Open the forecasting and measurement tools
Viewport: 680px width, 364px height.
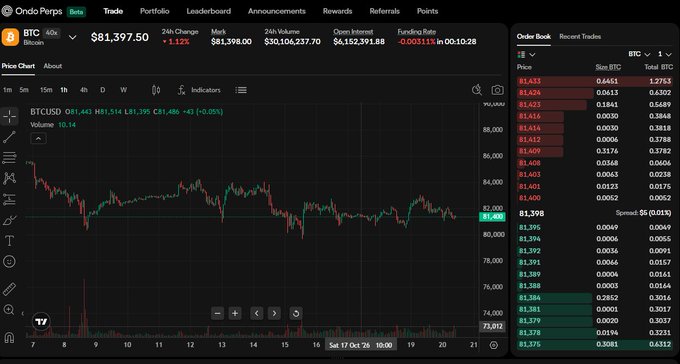[x=10, y=199]
